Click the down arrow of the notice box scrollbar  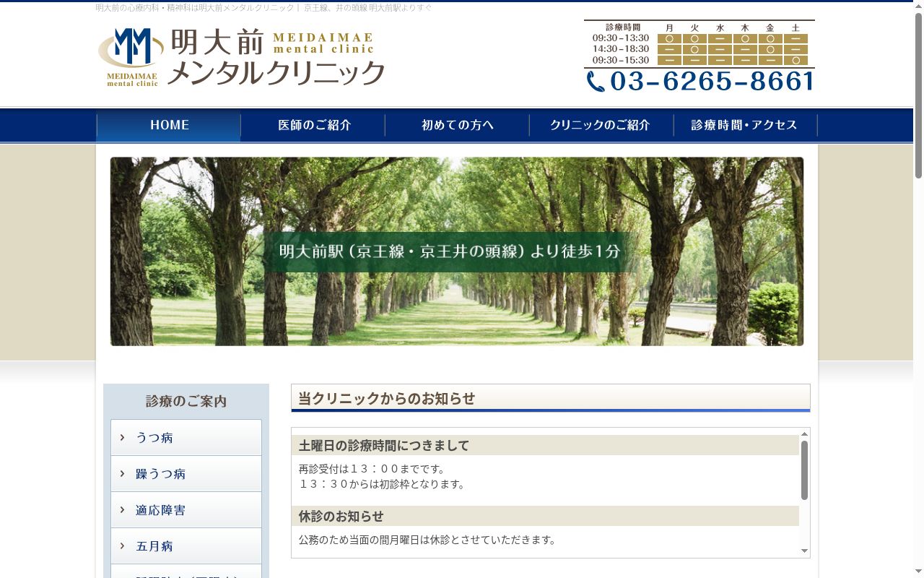[804, 551]
